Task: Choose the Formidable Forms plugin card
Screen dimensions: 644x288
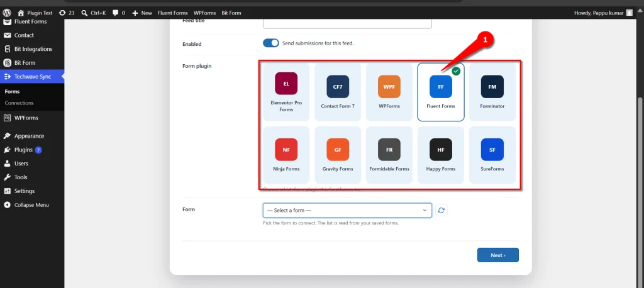Action: click(x=389, y=155)
